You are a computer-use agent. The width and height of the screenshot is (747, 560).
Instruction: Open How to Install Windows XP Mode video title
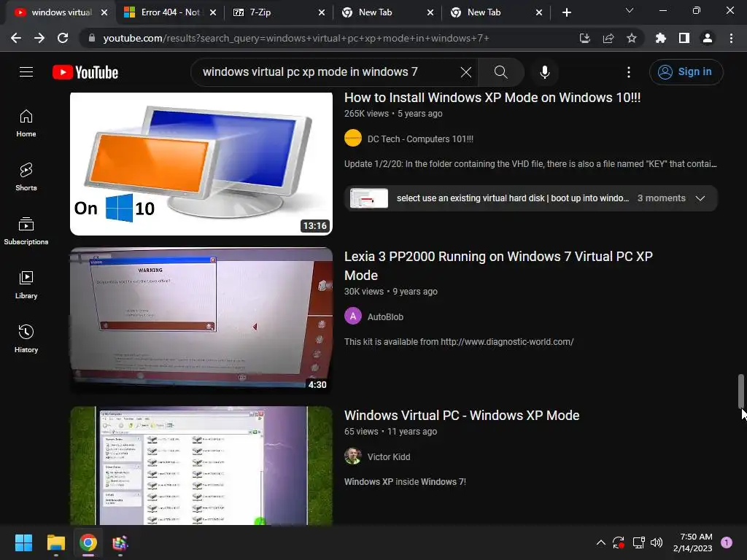[492, 98]
